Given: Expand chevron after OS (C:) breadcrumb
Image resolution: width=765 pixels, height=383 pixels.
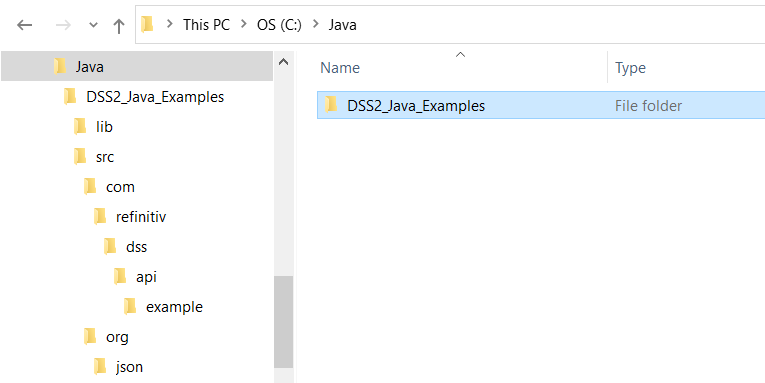Looking at the screenshot, I should [x=316, y=24].
